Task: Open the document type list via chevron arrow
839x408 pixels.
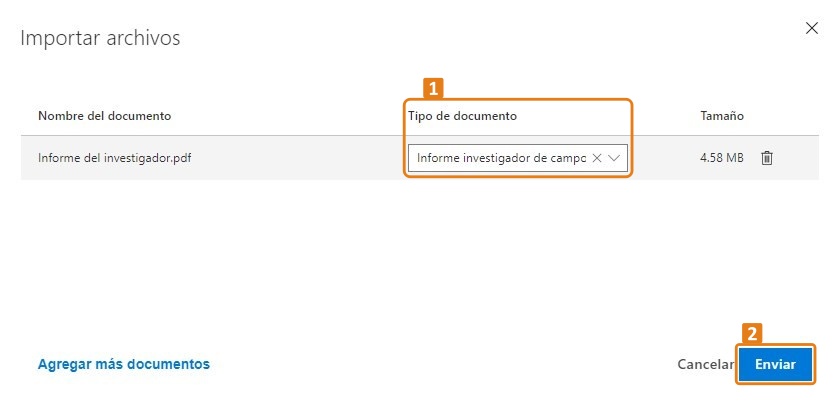Action: tap(614, 158)
